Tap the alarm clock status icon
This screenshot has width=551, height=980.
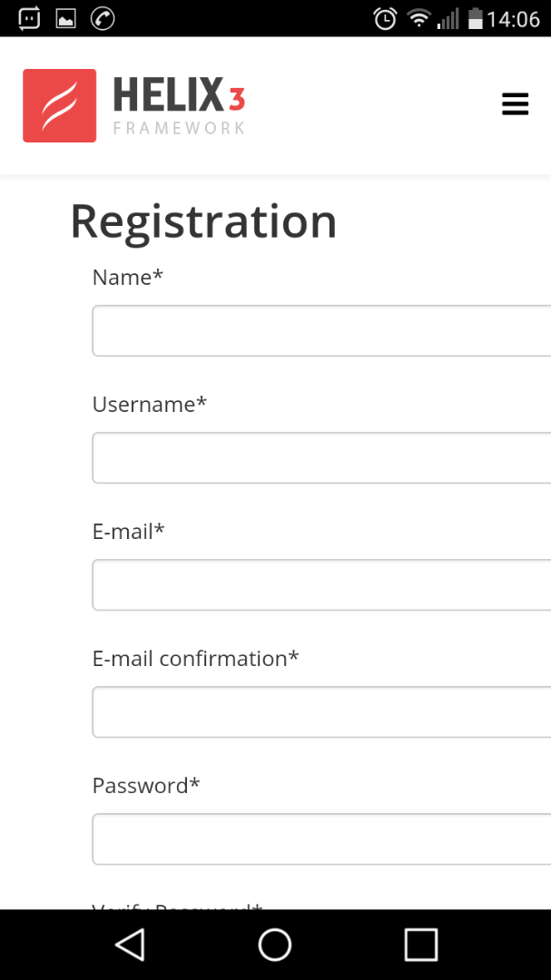click(x=385, y=18)
